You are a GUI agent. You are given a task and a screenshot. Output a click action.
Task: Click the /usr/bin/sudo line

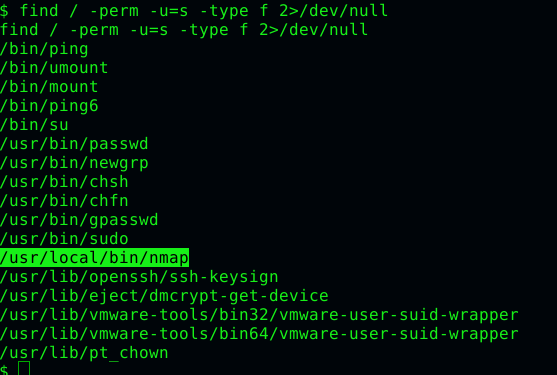tap(64, 239)
